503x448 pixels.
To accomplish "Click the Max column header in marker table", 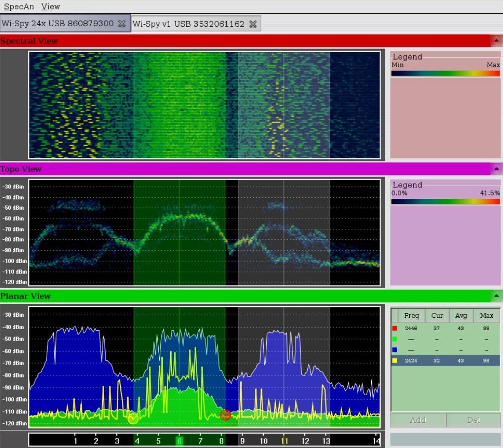I will click(486, 316).
